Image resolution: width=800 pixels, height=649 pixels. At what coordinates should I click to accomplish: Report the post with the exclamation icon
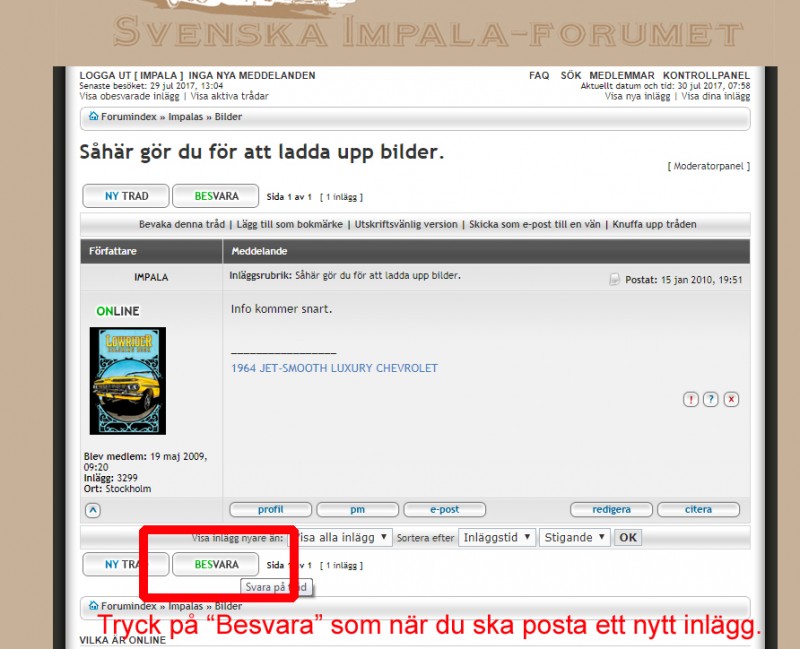tap(690, 399)
